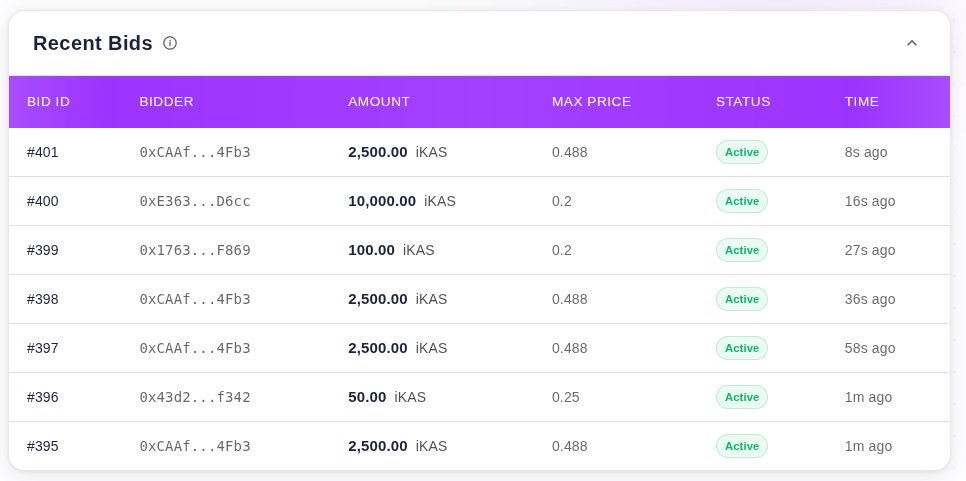
Task: Click the 58s ago timestamp
Action: click(x=870, y=348)
